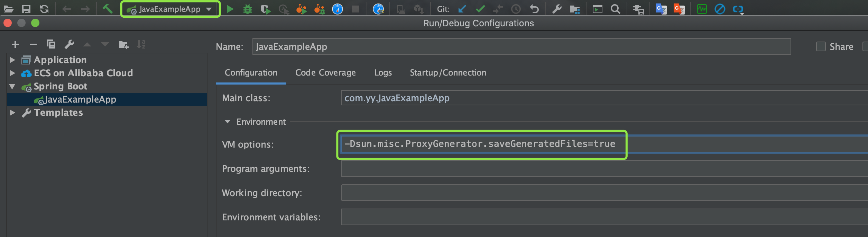
Task: Click the VM options field
Action: (604, 144)
